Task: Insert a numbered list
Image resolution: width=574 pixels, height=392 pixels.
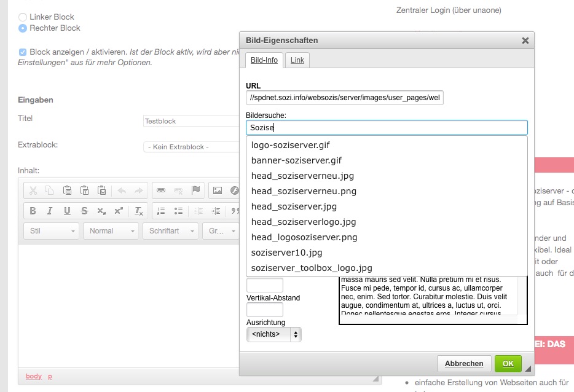Action: click(x=161, y=211)
